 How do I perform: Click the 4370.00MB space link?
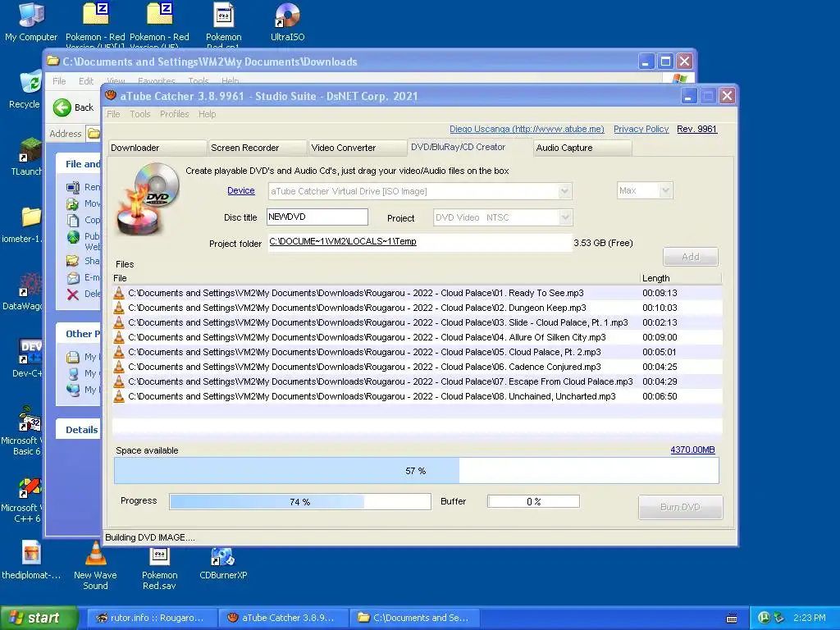(x=692, y=450)
